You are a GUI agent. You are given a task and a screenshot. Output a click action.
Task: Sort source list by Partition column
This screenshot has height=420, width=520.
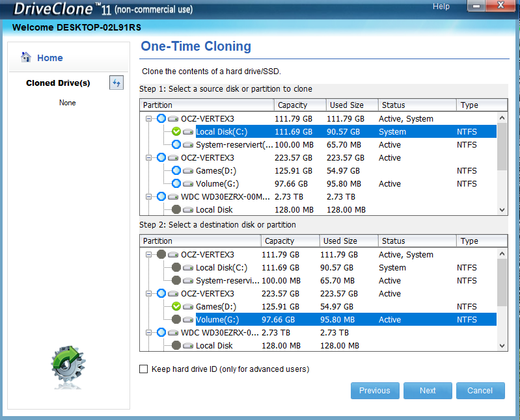pyautogui.click(x=207, y=105)
